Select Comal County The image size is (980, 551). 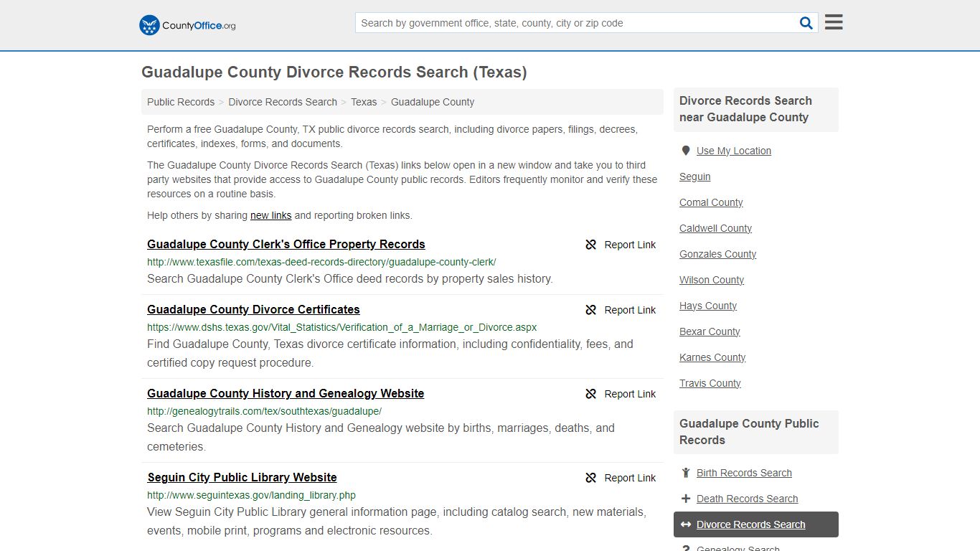(x=711, y=202)
